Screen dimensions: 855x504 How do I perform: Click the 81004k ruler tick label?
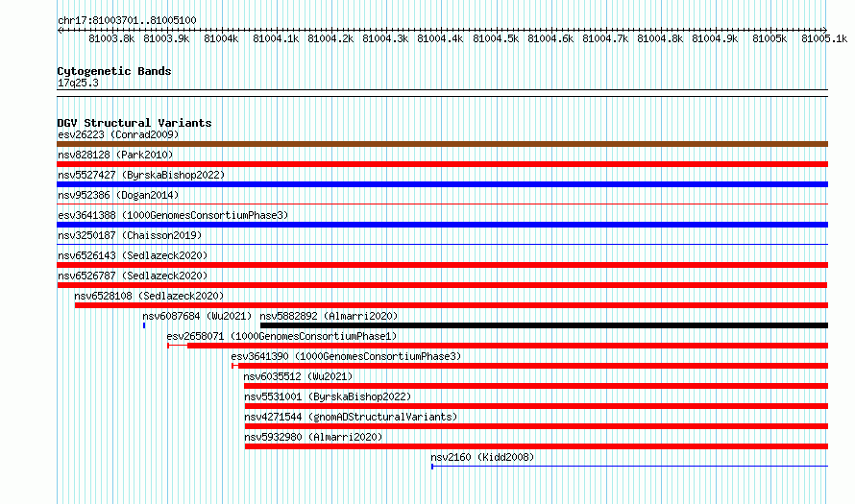click(221, 38)
